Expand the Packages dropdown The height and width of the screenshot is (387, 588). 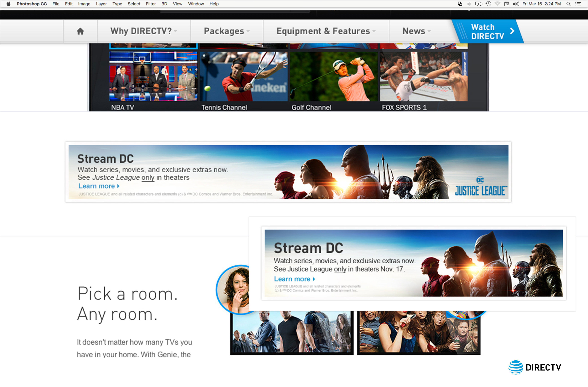tap(227, 31)
